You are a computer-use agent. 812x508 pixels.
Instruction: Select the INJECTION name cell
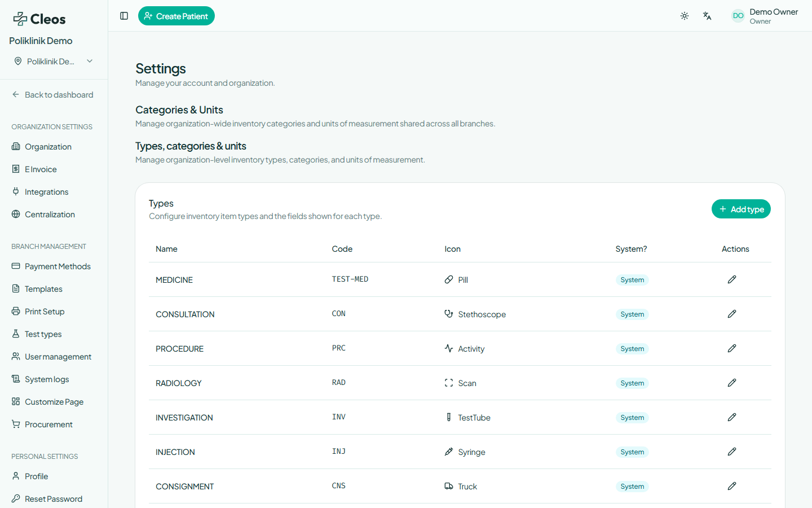[x=175, y=452]
